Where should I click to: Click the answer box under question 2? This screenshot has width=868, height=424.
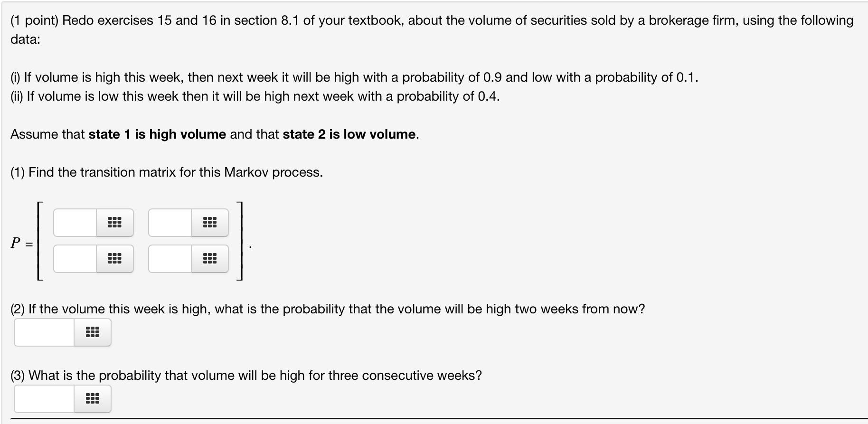tap(43, 332)
